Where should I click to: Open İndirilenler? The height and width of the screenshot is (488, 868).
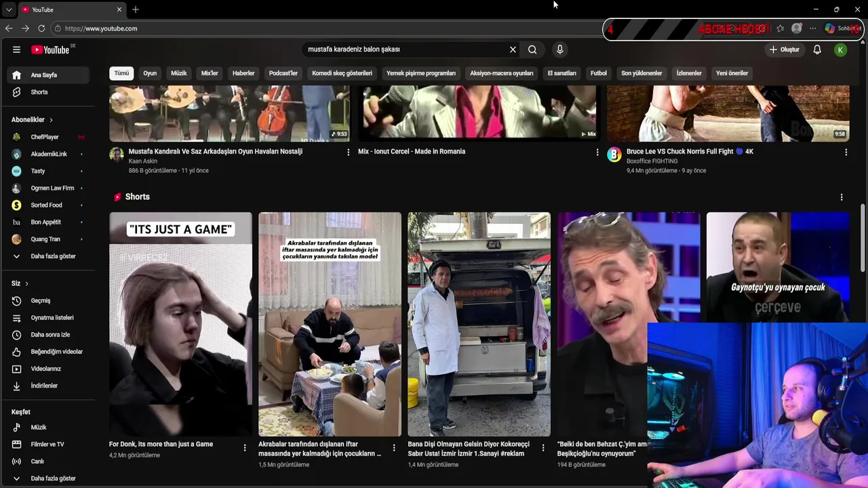48,386
